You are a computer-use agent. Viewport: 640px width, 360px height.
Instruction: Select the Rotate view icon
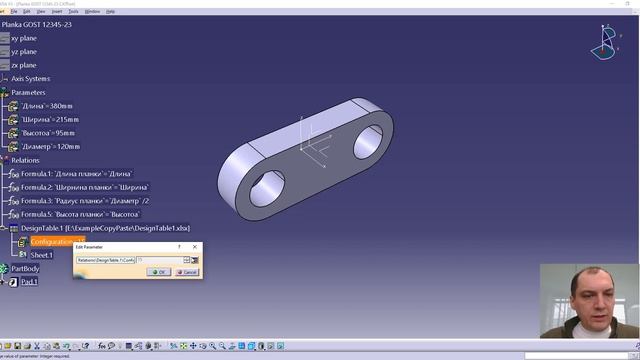click(203, 346)
